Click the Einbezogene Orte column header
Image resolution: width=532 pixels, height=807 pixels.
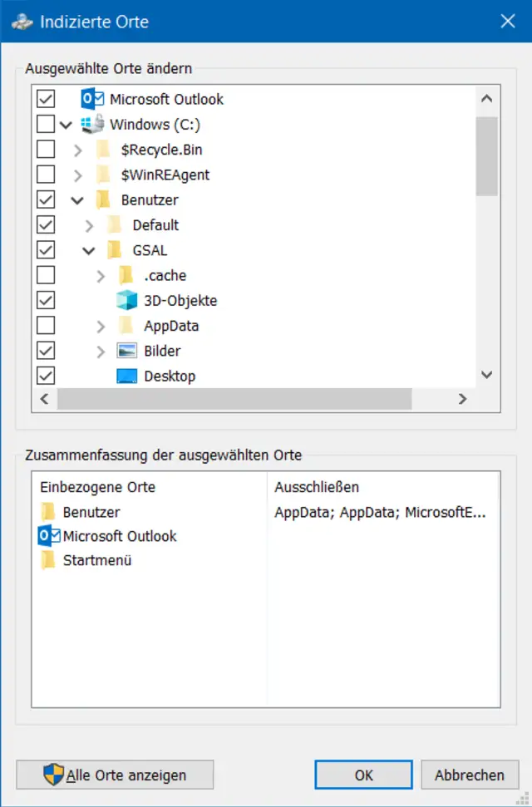[x=98, y=487]
